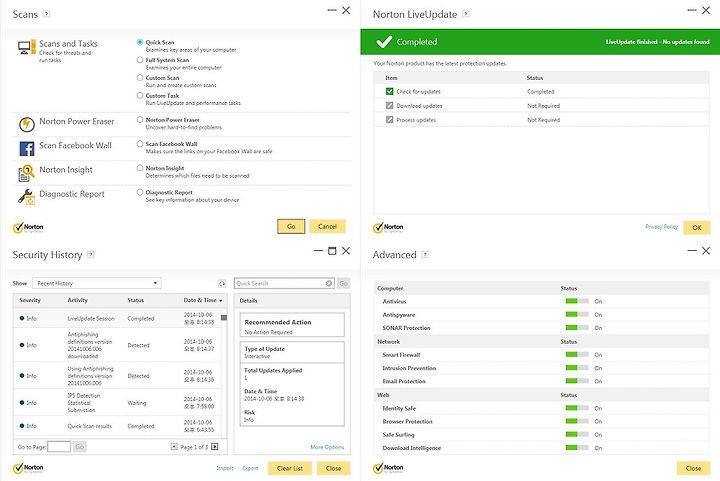Toggle Browser Protection switch

pos(577,421)
